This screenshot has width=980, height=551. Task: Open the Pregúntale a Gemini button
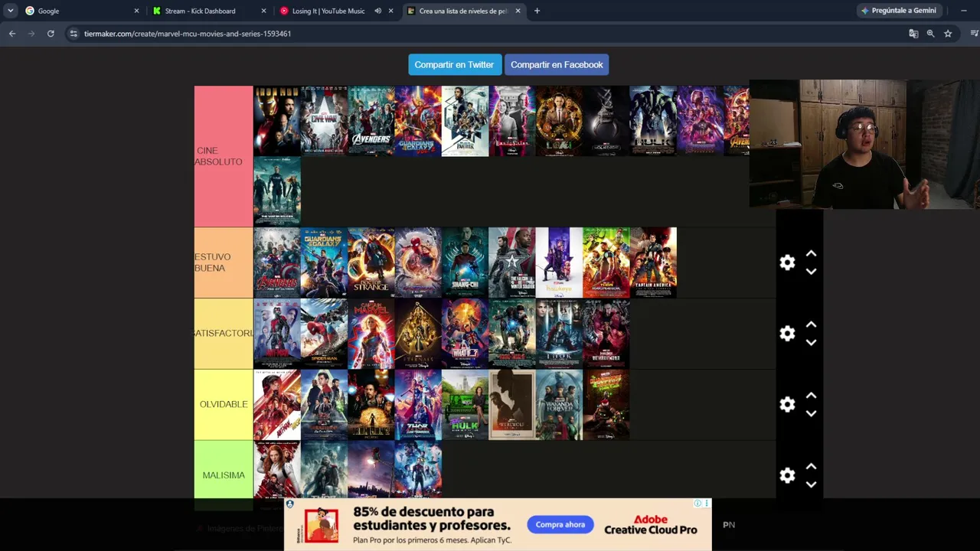898,11
